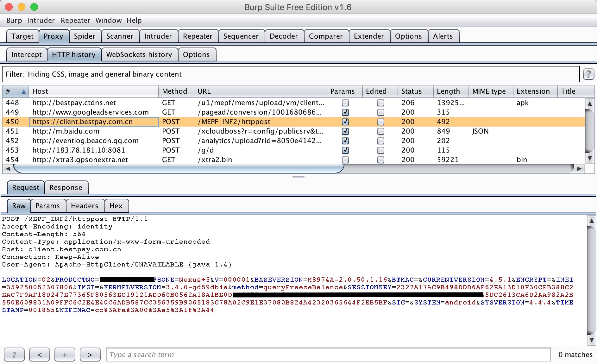Open the Alerts tab
The width and height of the screenshot is (597, 364).
point(443,36)
